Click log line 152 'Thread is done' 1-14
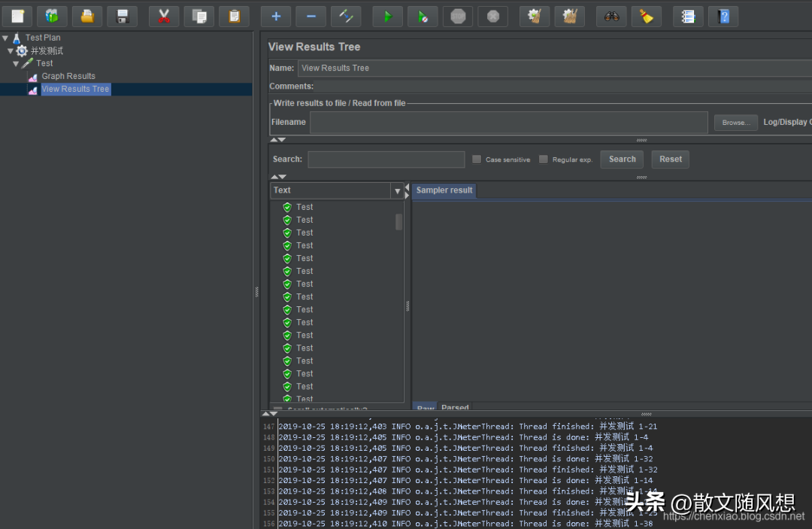The height and width of the screenshot is (529, 812). pyautogui.click(x=465, y=481)
